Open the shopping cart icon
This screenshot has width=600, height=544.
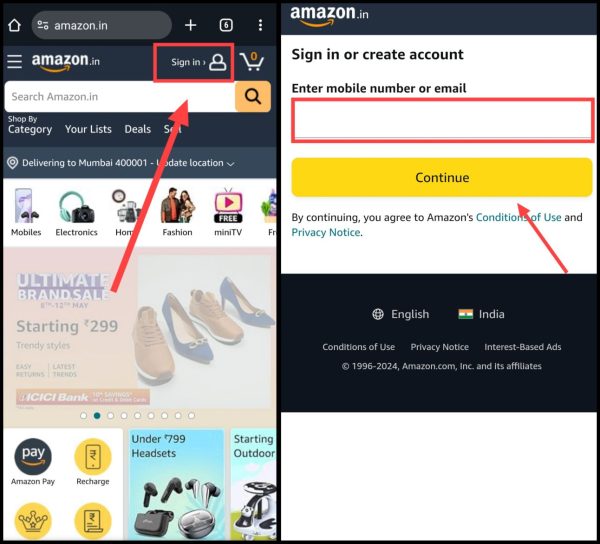tap(252, 61)
